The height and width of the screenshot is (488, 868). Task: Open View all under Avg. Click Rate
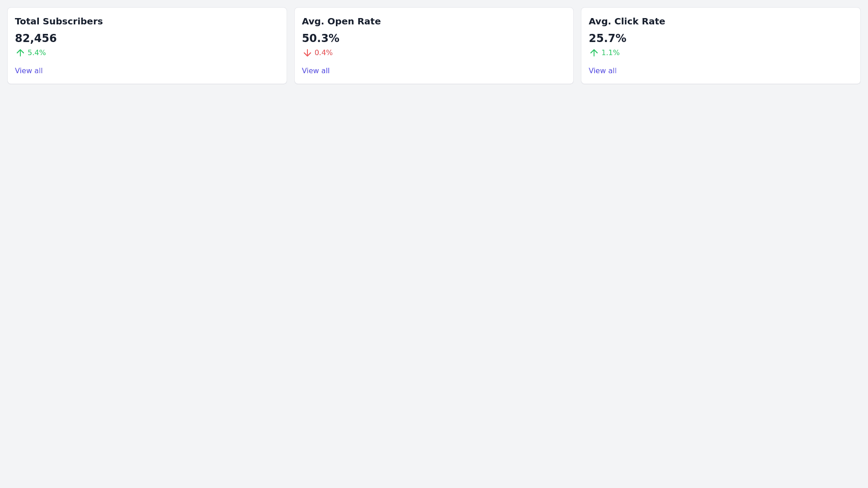click(603, 71)
